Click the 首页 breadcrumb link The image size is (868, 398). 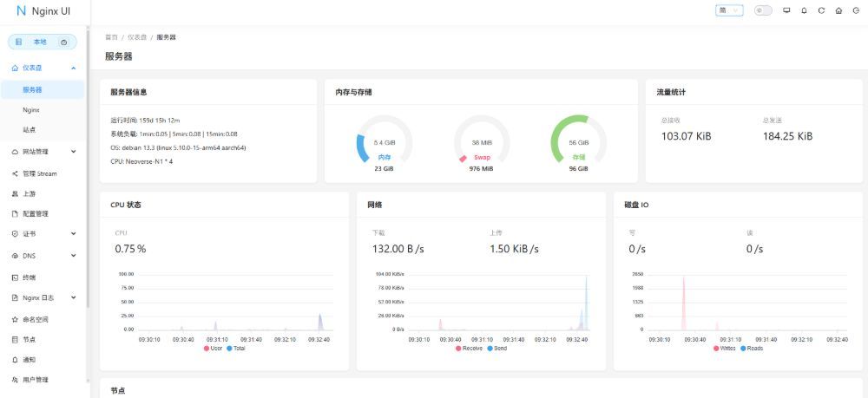coord(111,37)
